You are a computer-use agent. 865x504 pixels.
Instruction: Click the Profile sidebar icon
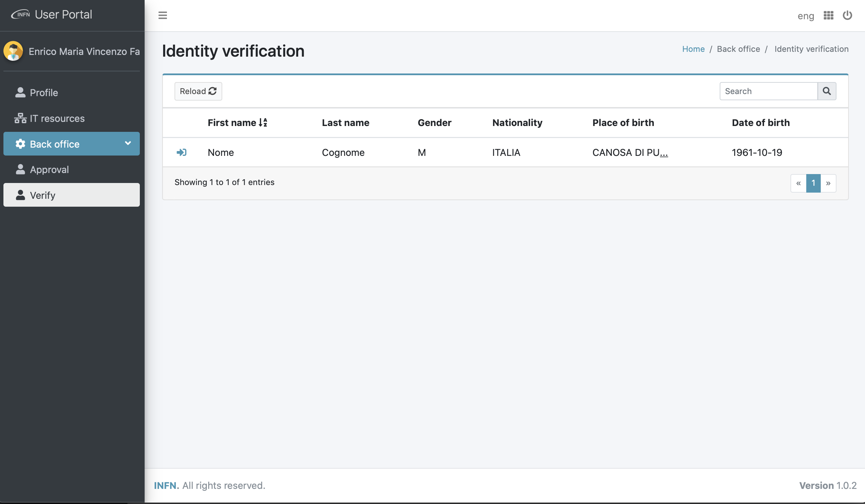click(19, 92)
